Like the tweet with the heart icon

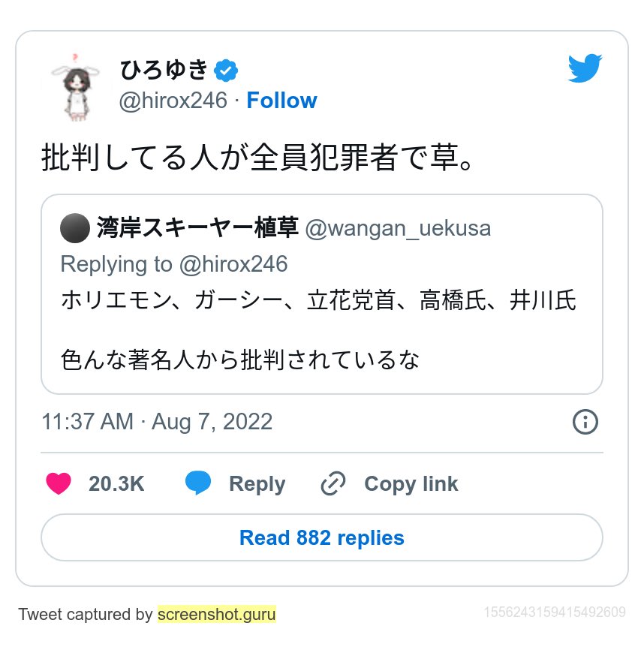59,483
